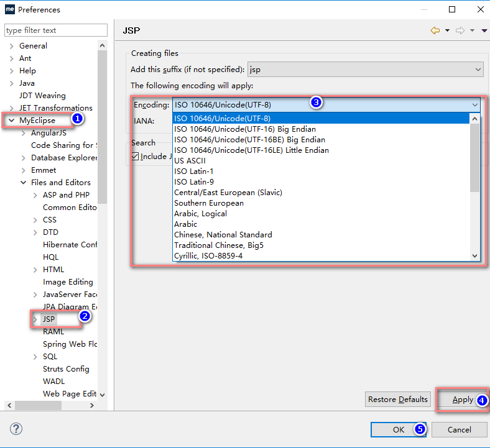The width and height of the screenshot is (490, 448).
Task: Select the HQL tree item
Action: click(x=50, y=257)
